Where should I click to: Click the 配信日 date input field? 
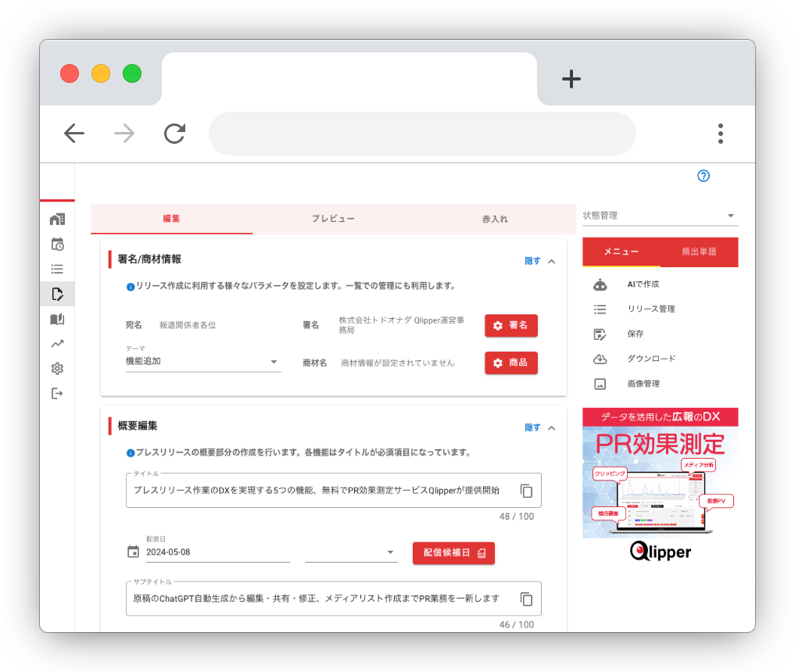tap(217, 552)
